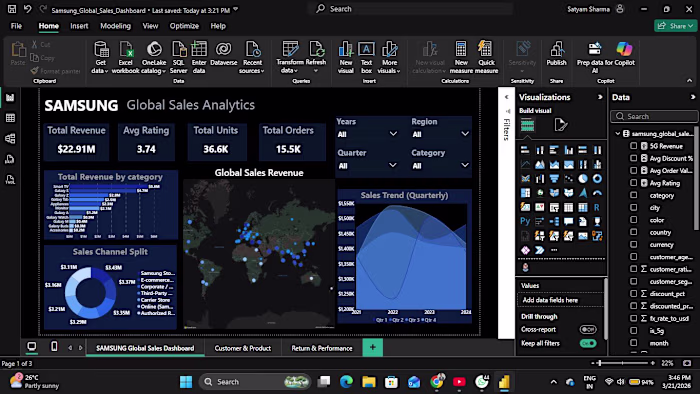This screenshot has height=394, width=700.
Task: Switch to the View ribbon tab
Action: 150,26
